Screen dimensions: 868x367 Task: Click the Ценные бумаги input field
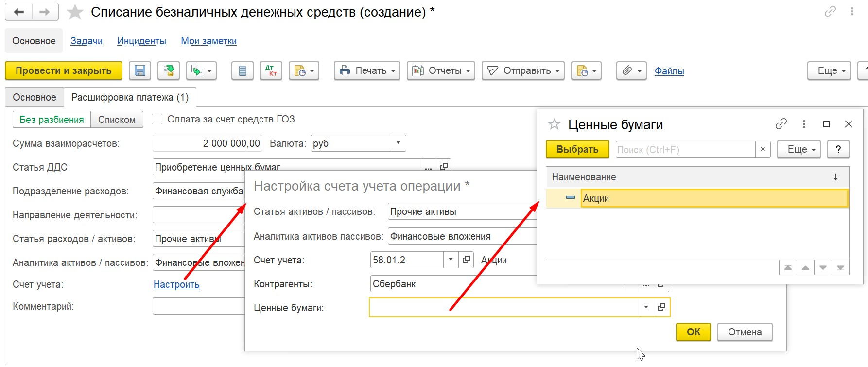pos(504,307)
